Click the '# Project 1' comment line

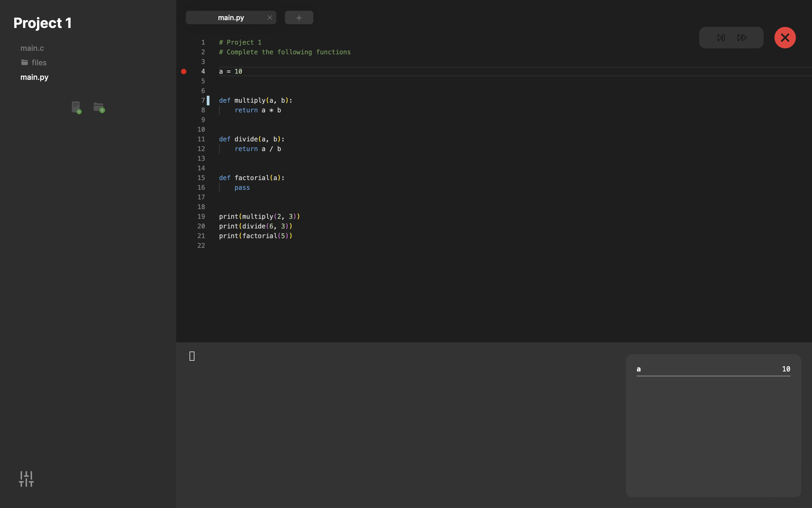(x=240, y=42)
